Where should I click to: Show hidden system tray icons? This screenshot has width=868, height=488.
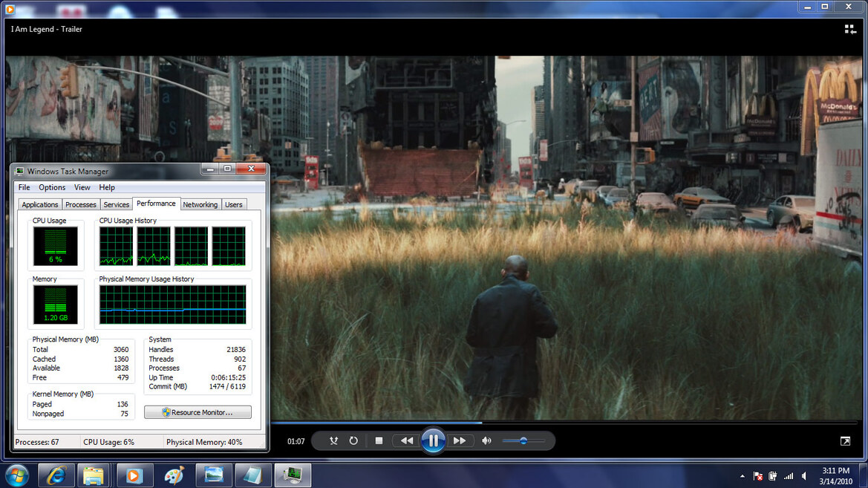click(743, 476)
